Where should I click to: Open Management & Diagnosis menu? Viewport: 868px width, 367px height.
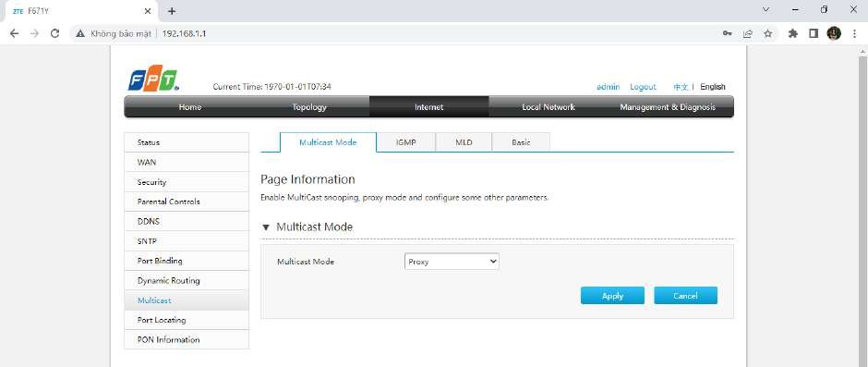[668, 107]
